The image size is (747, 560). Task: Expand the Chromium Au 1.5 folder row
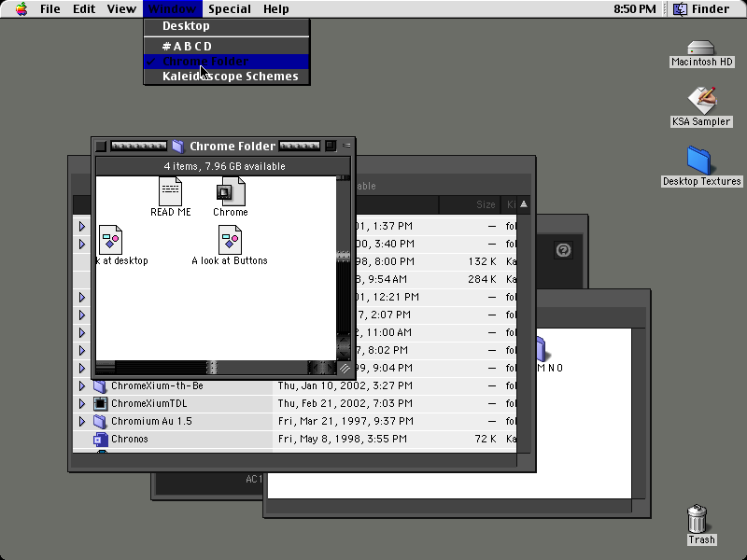[82, 421]
